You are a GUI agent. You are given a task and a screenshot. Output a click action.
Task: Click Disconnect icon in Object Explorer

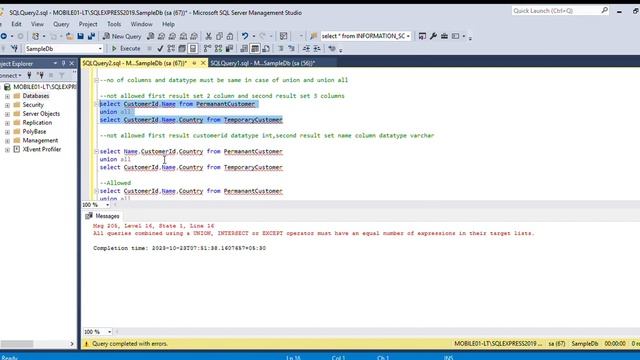point(40,75)
